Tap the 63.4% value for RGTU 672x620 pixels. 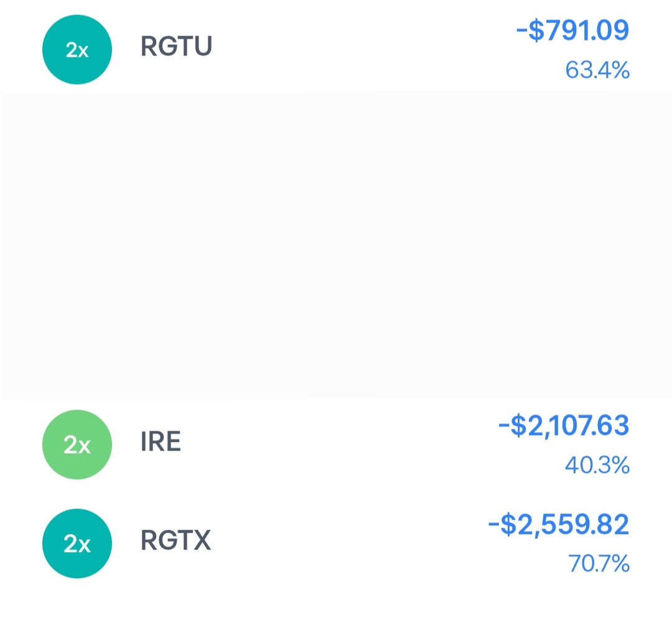click(597, 70)
